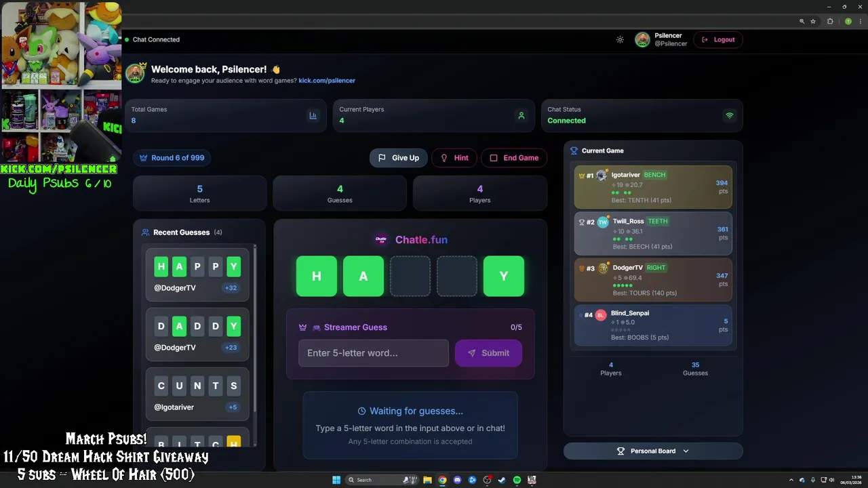
Task: Click the Chat Status wifi icon
Action: (x=730, y=115)
